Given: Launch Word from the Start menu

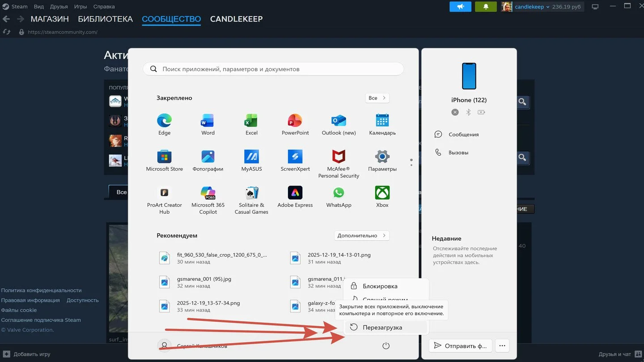Looking at the screenshot, I should coord(208,124).
